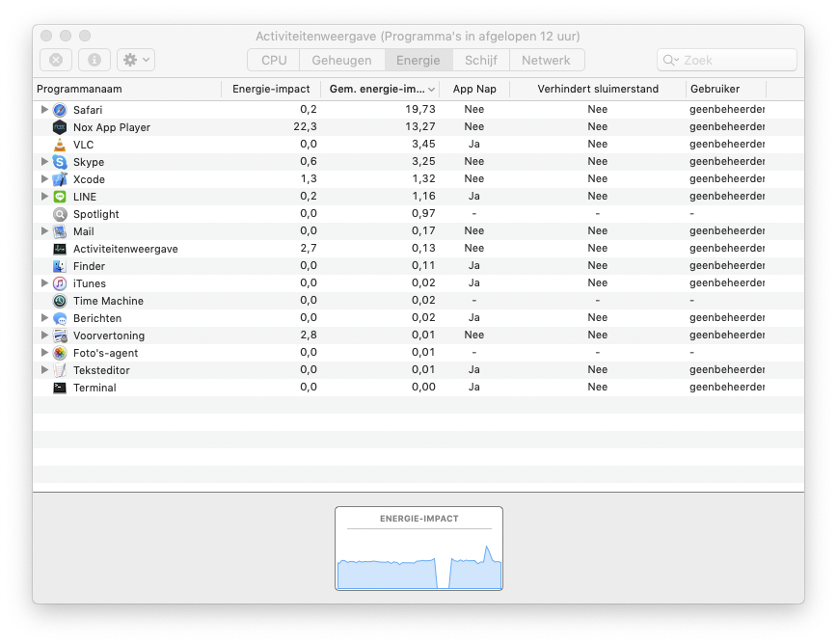Image resolution: width=837 pixels, height=644 pixels.
Task: Click the Foto's-agent flower icon
Action: pos(60,353)
